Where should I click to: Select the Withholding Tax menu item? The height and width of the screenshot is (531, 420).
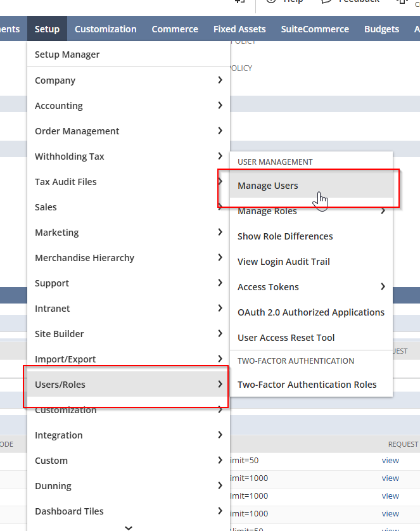point(70,156)
